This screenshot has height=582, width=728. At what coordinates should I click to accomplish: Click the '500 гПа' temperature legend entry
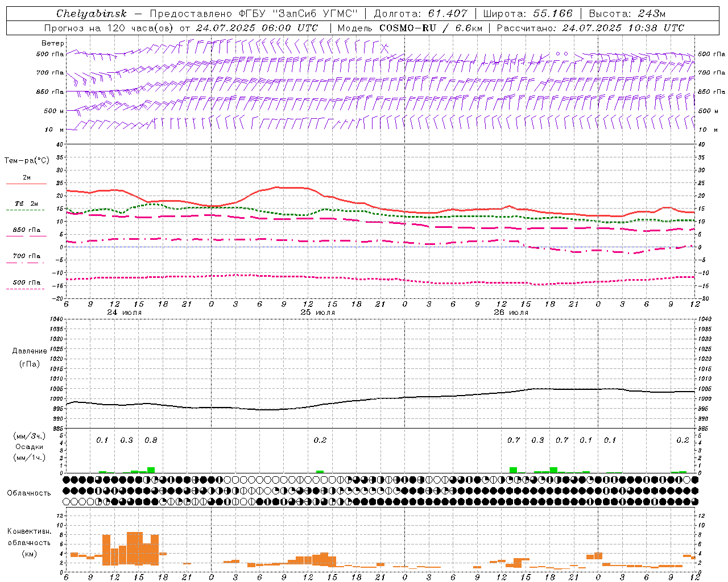27,282
